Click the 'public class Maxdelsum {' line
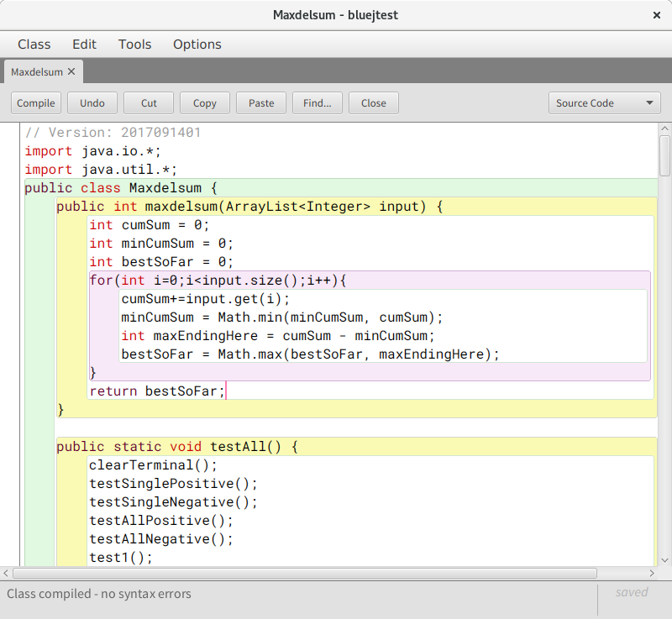The image size is (672, 619). pyautogui.click(x=121, y=187)
